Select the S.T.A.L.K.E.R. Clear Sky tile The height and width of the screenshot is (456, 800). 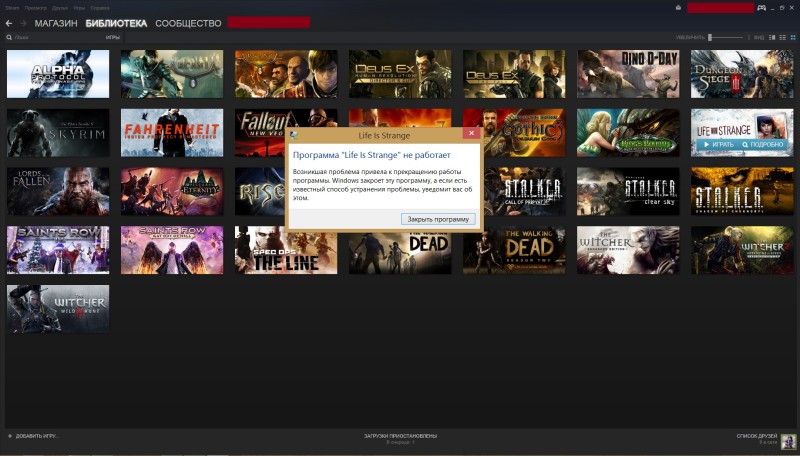(628, 191)
